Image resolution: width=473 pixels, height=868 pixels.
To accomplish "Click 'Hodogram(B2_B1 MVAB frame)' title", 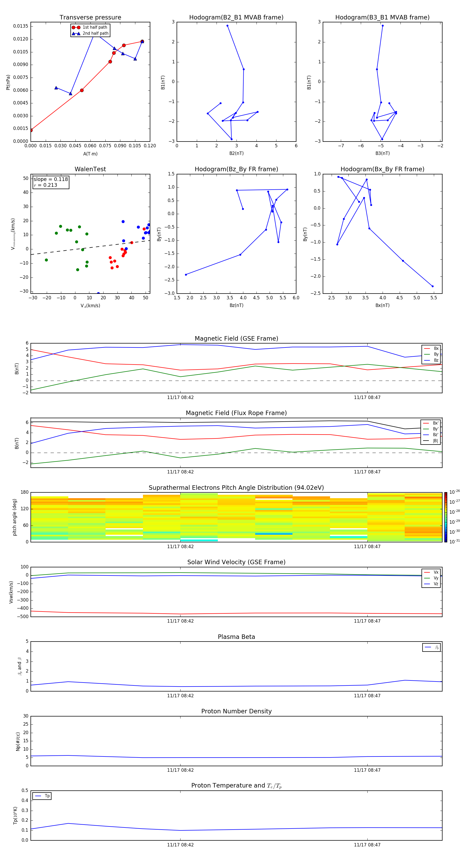I will 236,18.
